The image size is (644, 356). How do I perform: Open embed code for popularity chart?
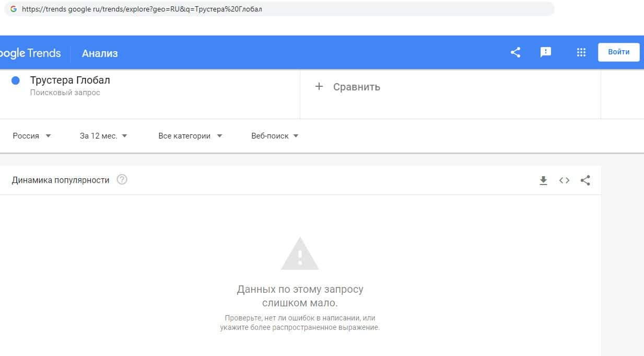[564, 180]
